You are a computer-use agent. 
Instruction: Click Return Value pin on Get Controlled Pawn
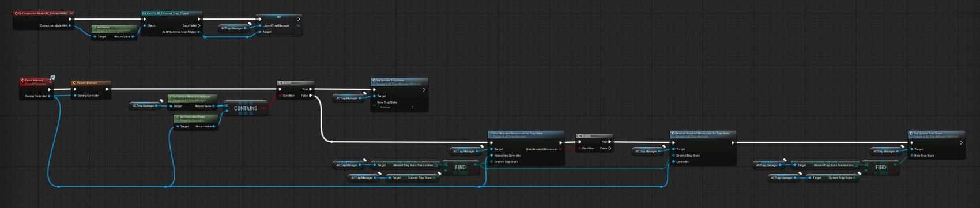click(214, 126)
